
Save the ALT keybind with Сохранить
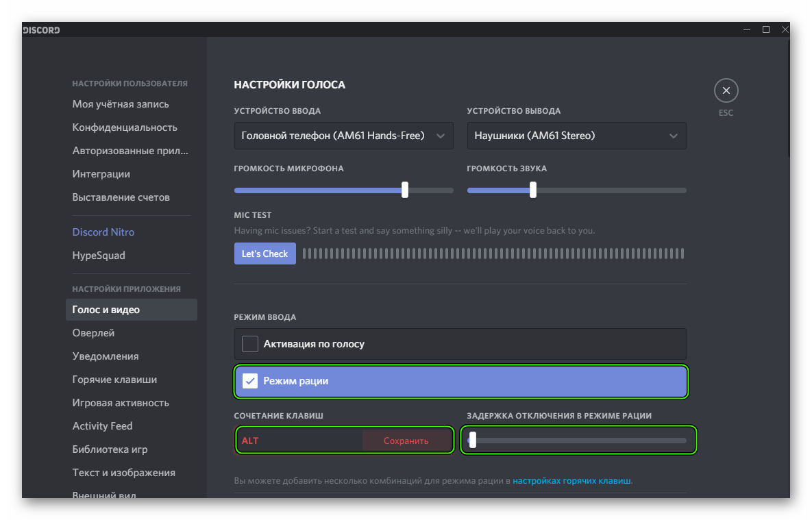pos(406,441)
